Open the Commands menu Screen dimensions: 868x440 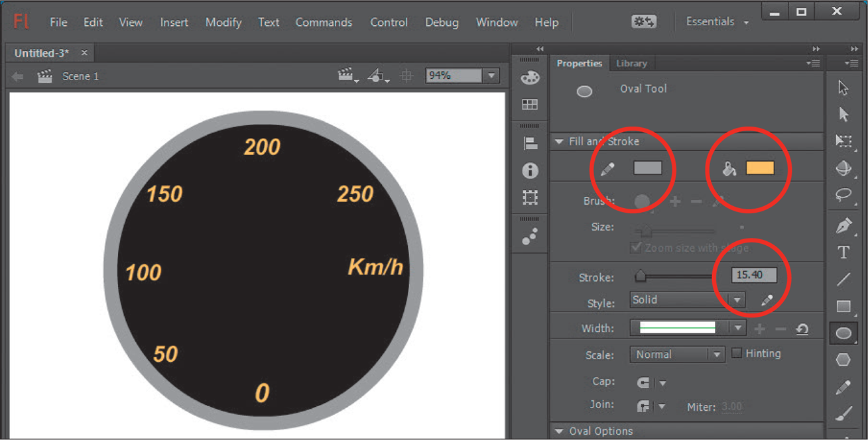(x=325, y=22)
